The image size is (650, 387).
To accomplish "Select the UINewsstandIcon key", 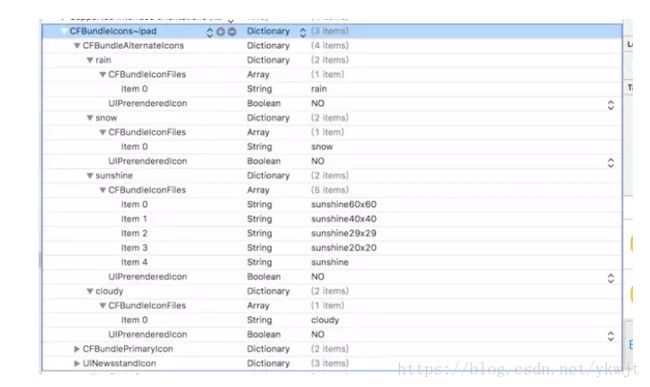I will point(119,363).
